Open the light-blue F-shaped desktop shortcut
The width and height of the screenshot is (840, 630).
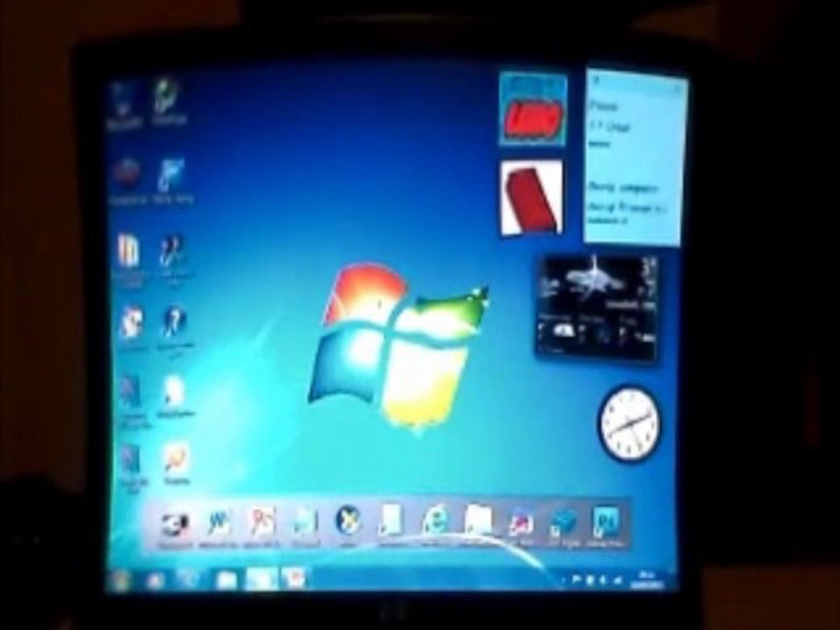(x=172, y=180)
